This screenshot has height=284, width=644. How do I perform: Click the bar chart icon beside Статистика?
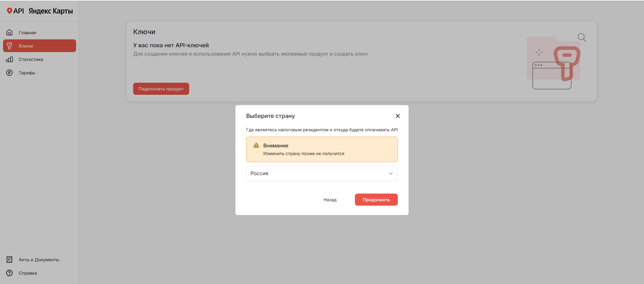point(9,59)
